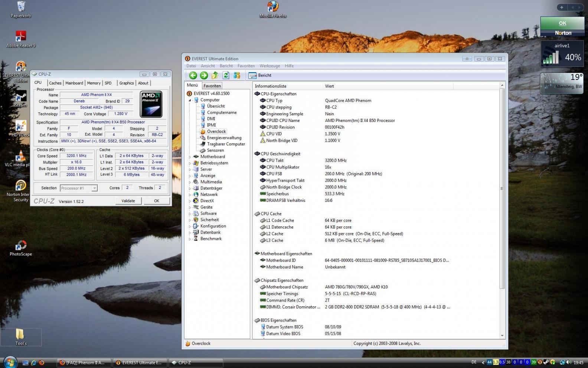Open the Bericht report toolbar button

[260, 75]
